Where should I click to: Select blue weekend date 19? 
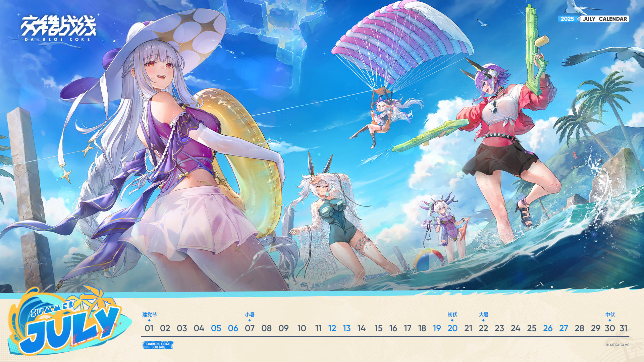click(437, 328)
